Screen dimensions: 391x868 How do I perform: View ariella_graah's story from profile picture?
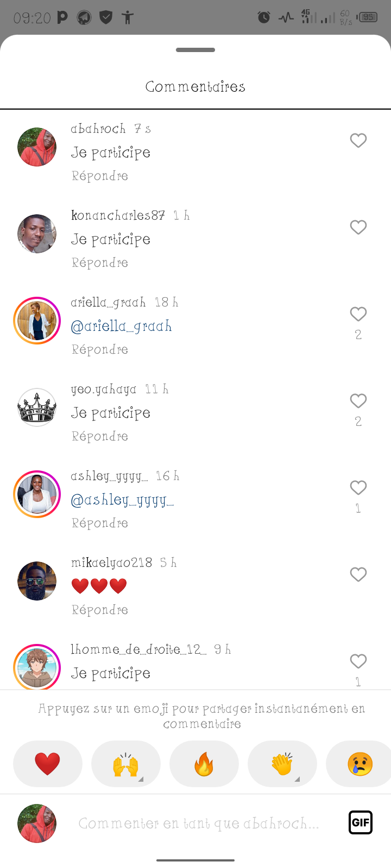click(37, 321)
